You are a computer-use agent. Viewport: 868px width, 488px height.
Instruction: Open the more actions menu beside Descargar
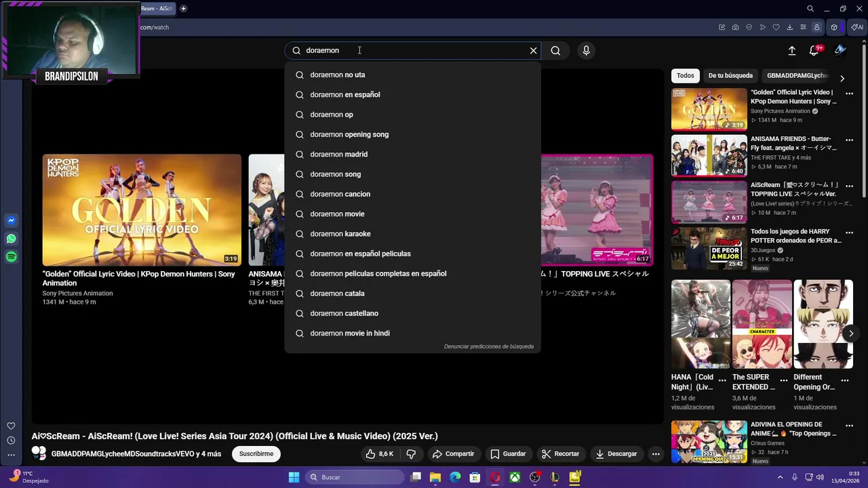point(655,453)
